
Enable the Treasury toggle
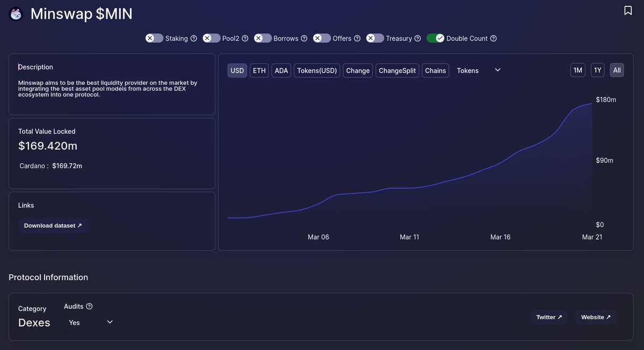tap(375, 38)
